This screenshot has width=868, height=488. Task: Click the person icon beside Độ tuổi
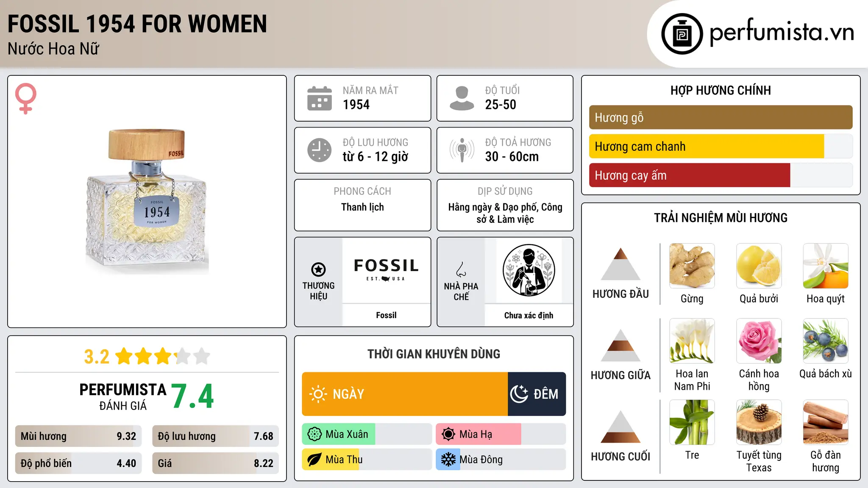(462, 98)
